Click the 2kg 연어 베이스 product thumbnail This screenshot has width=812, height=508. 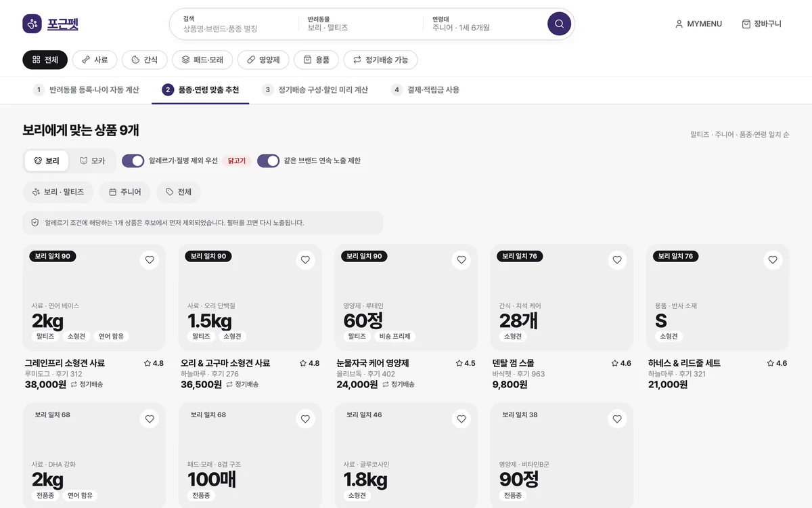coord(94,297)
